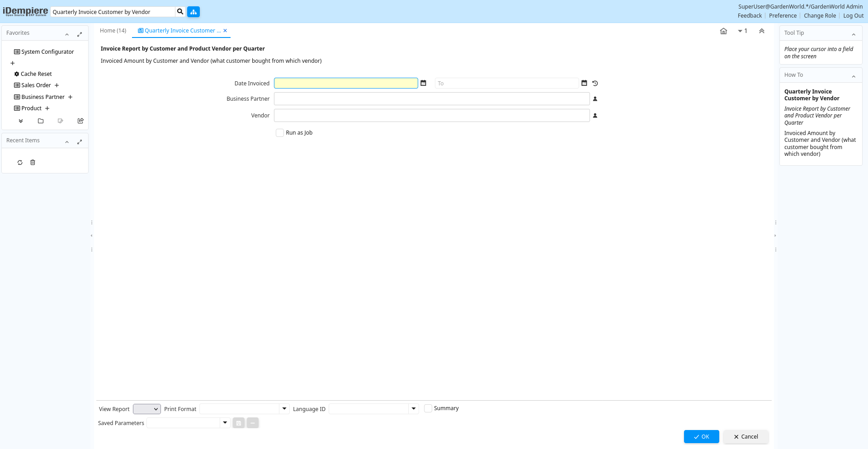Enable the Run as Job checkbox
Viewport: 868px width, 449px height.
tap(280, 133)
